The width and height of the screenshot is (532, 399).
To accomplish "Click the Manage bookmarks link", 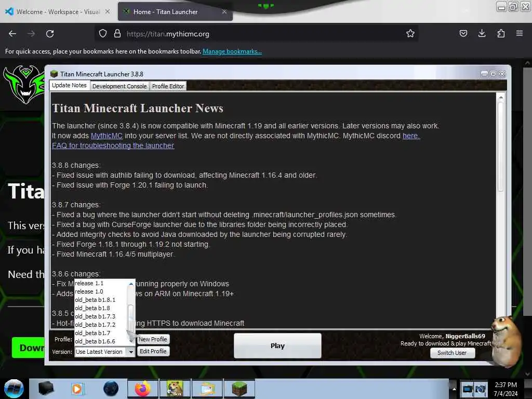I will [232, 51].
